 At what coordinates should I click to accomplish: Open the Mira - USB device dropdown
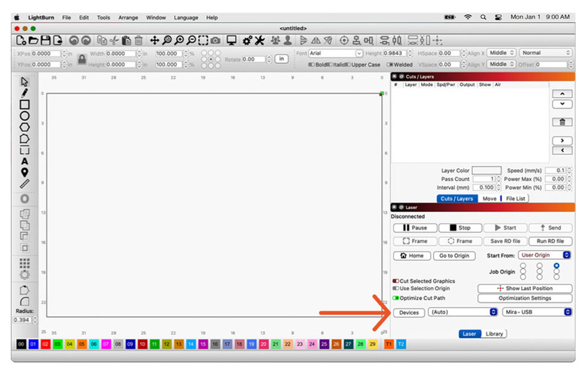537,312
